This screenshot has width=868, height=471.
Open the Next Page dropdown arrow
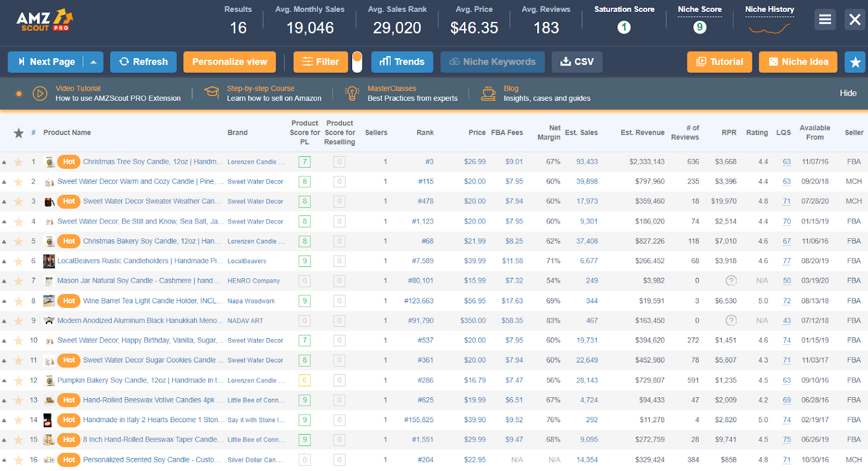pos(93,62)
